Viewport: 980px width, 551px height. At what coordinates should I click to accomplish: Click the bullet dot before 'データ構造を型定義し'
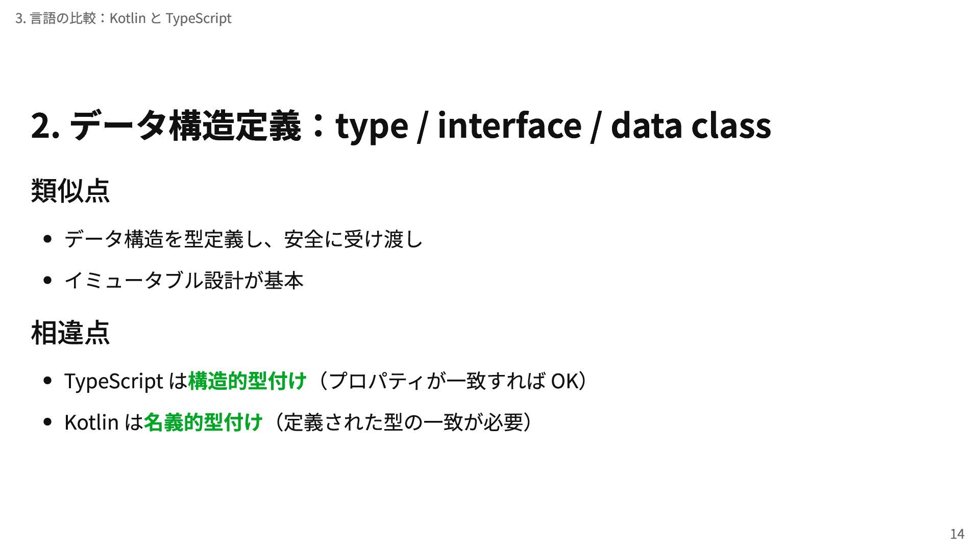coord(48,239)
